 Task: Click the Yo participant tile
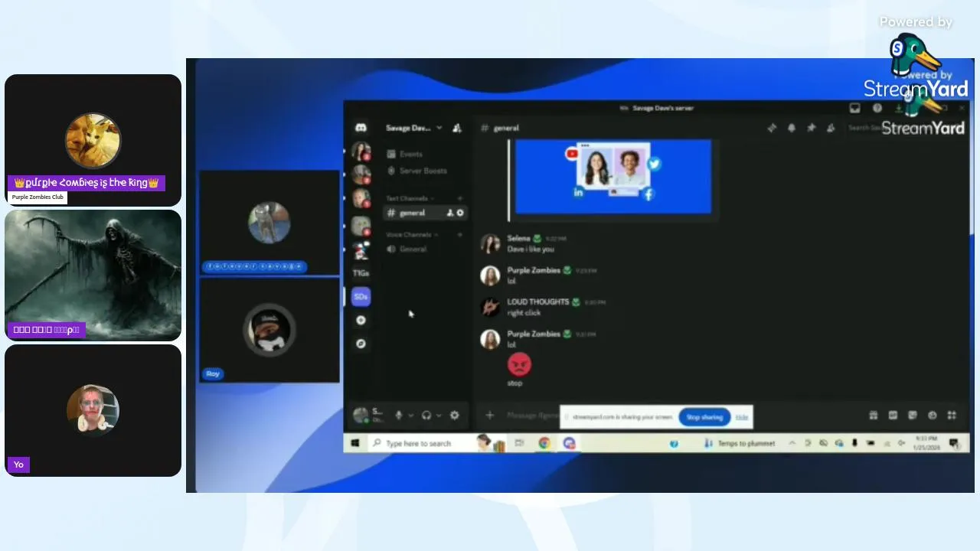click(x=93, y=410)
